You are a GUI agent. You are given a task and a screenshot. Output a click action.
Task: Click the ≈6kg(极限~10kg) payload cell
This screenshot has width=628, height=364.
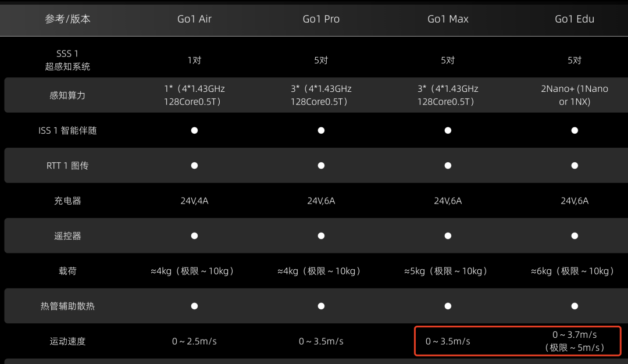point(573,271)
